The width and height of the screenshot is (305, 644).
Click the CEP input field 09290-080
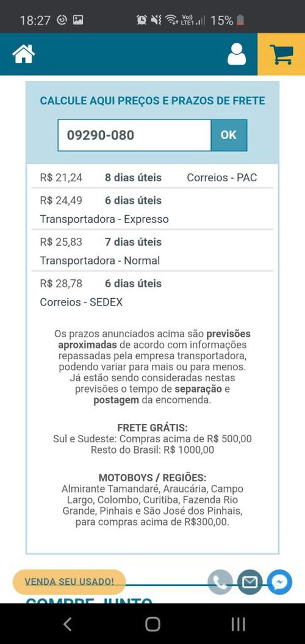(x=134, y=135)
